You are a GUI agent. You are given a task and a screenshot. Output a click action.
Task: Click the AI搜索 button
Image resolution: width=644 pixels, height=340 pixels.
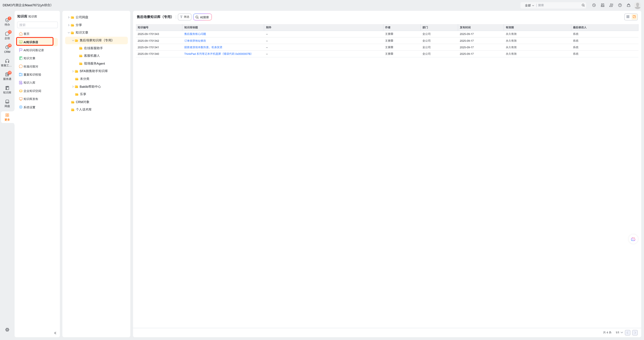(x=202, y=17)
